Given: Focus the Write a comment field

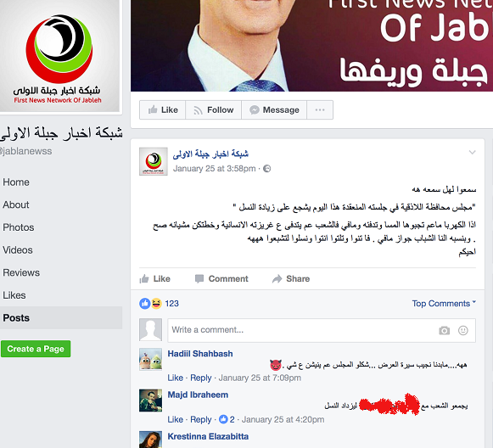Looking at the screenshot, I should (303, 330).
